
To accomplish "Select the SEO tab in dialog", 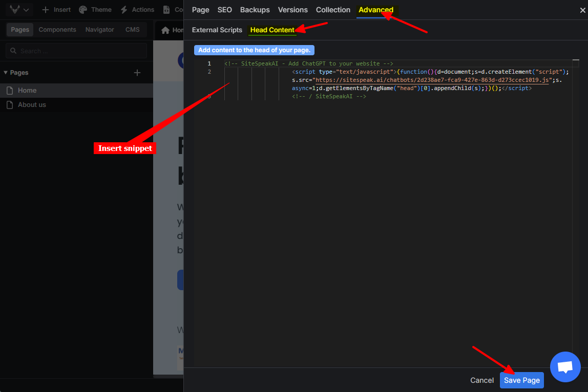I will coord(224,10).
